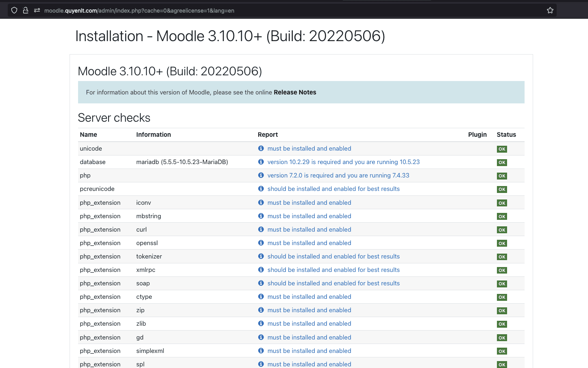Open the 'must be installed' link for zip
The image size is (588, 368).
tap(309, 310)
